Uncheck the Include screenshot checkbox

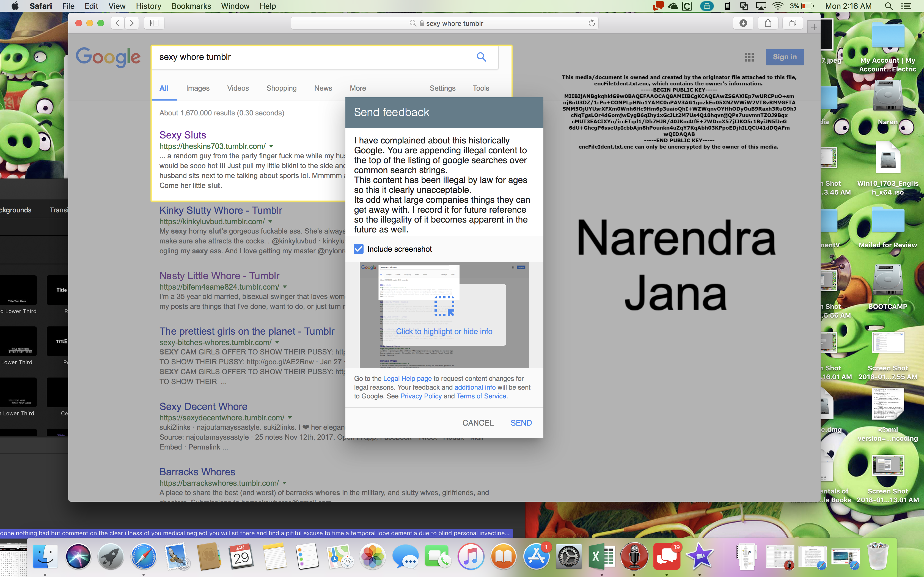tap(358, 249)
